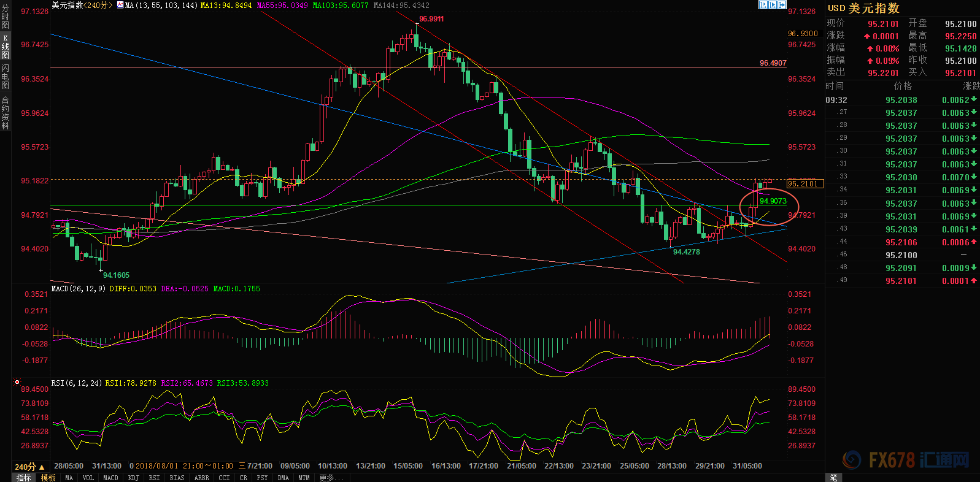Choose the VOL indicator button
980x482 pixels.
coord(88,478)
